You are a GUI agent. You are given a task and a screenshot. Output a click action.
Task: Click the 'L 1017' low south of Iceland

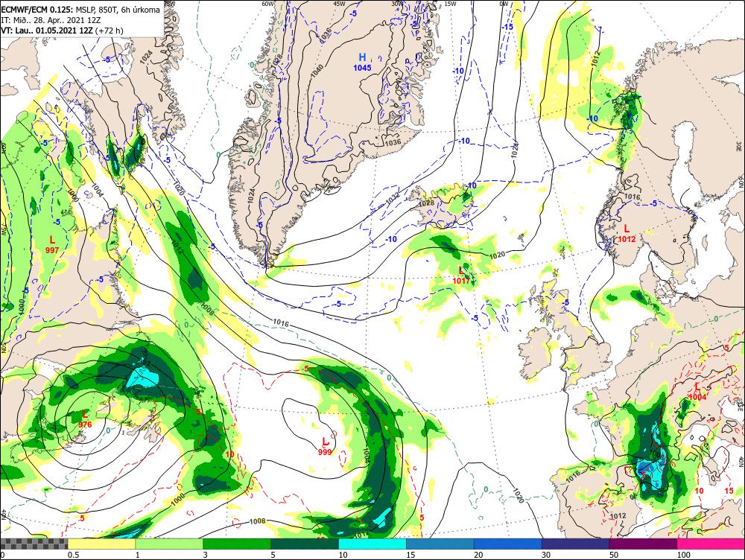pyautogui.click(x=461, y=276)
